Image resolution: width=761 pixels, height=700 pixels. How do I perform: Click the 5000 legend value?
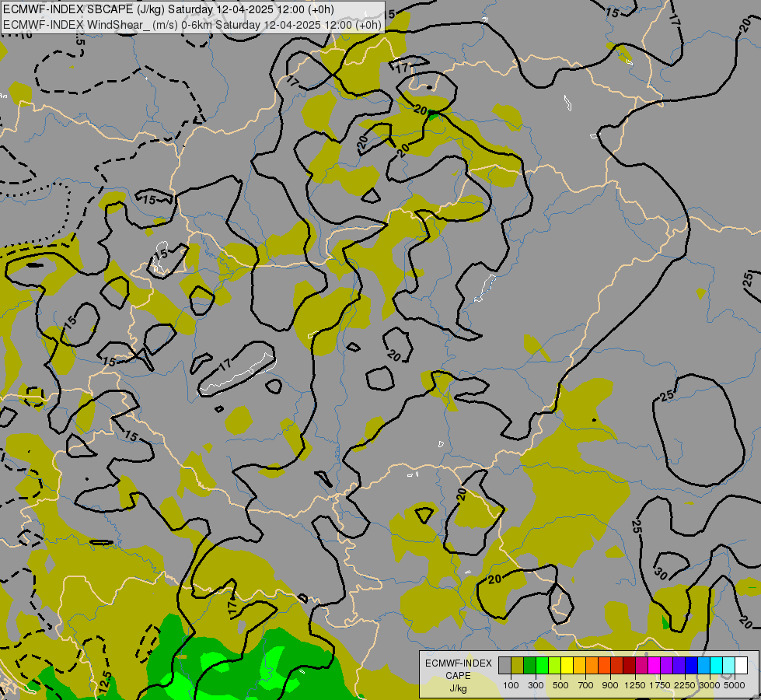[x=735, y=685]
